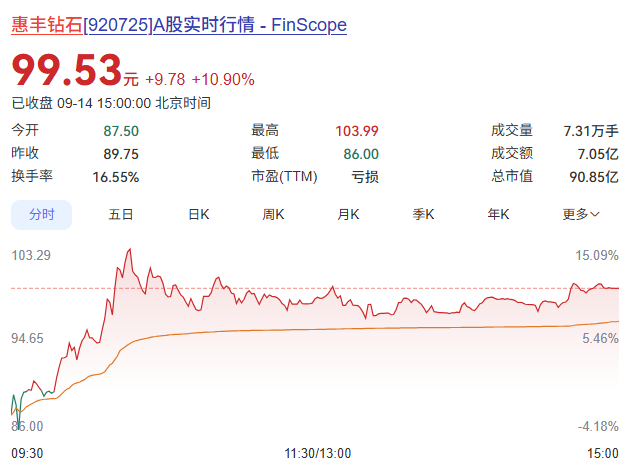Click the 市盈(TTM) label

coord(284,176)
